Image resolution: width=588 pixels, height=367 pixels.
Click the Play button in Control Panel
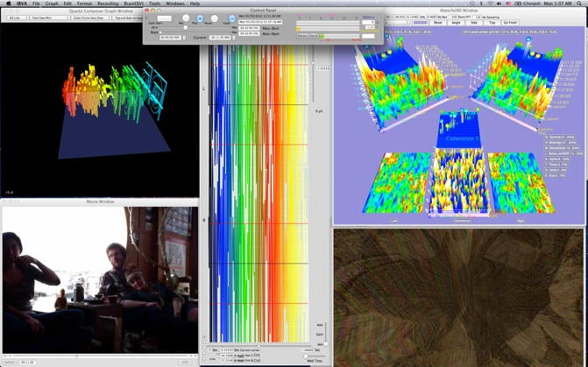tap(200, 18)
